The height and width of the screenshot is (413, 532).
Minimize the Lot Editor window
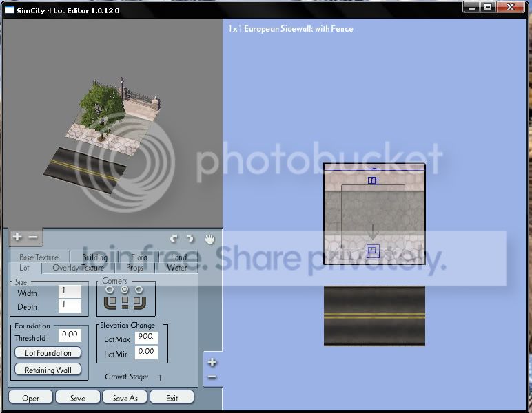[471, 7]
